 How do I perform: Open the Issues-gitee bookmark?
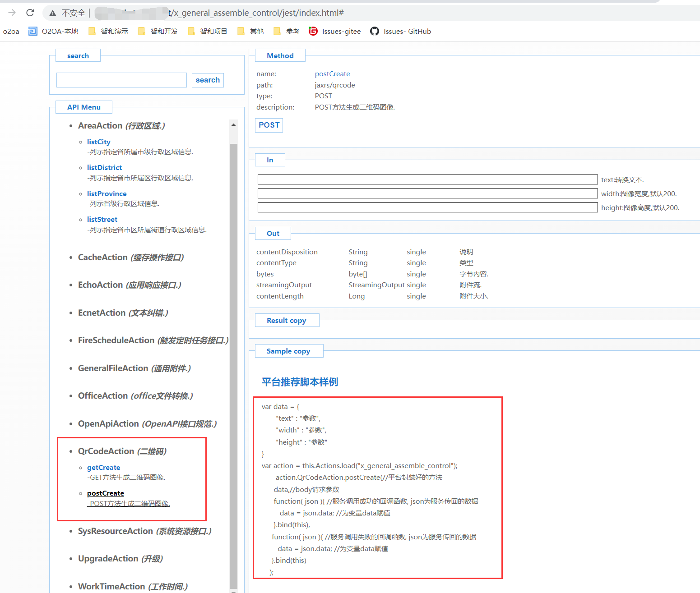tap(335, 31)
